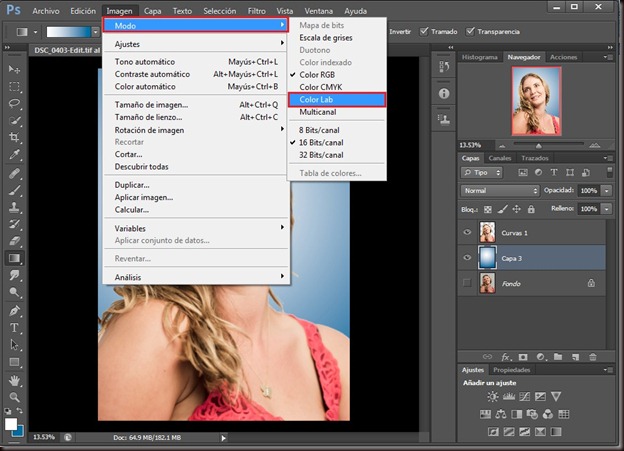Select the Eraser tool
The height and width of the screenshot is (451, 624).
click(x=14, y=241)
